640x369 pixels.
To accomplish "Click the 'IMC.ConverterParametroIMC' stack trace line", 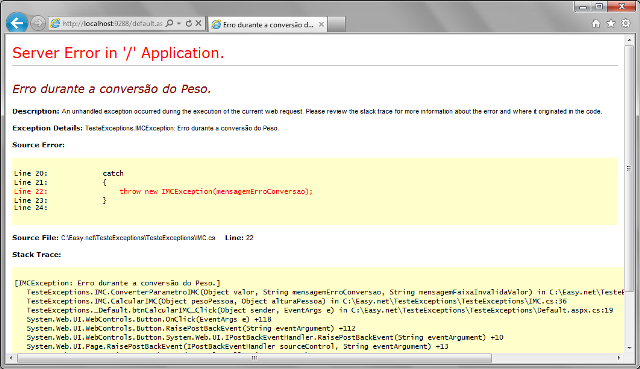I will click(325, 292).
